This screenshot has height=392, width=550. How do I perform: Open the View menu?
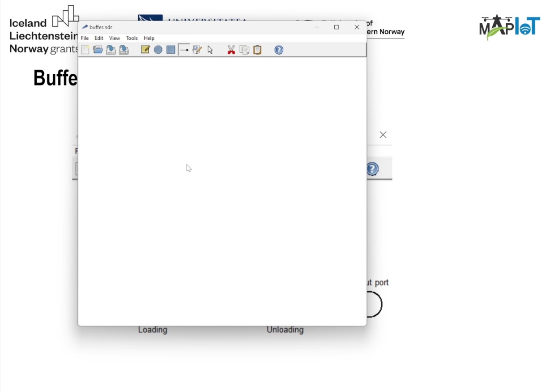115,38
